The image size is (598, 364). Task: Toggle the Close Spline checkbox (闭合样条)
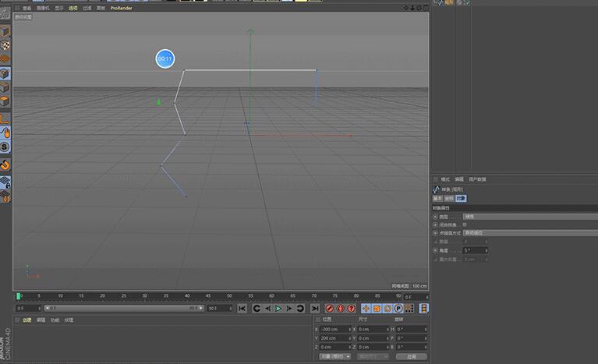pyautogui.click(x=465, y=225)
